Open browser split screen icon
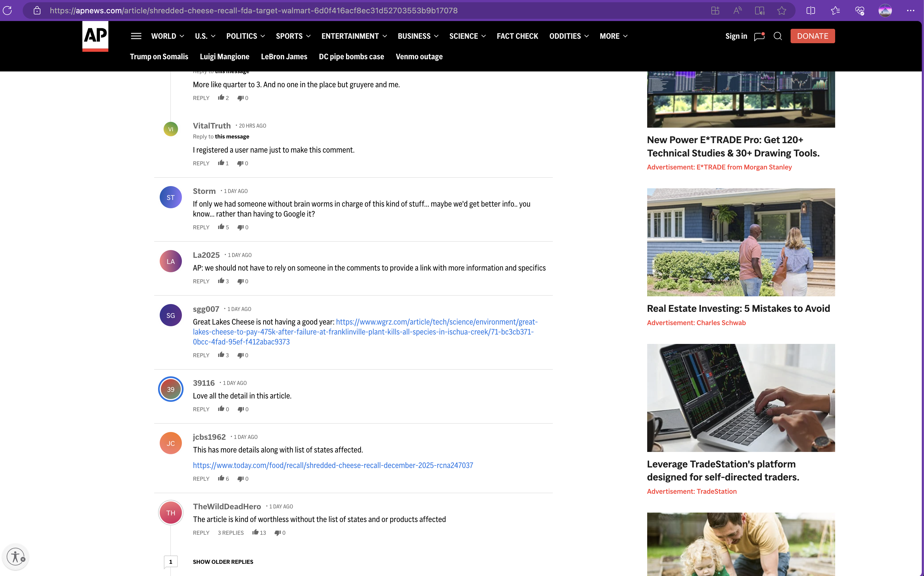The width and height of the screenshot is (924, 576). click(811, 11)
